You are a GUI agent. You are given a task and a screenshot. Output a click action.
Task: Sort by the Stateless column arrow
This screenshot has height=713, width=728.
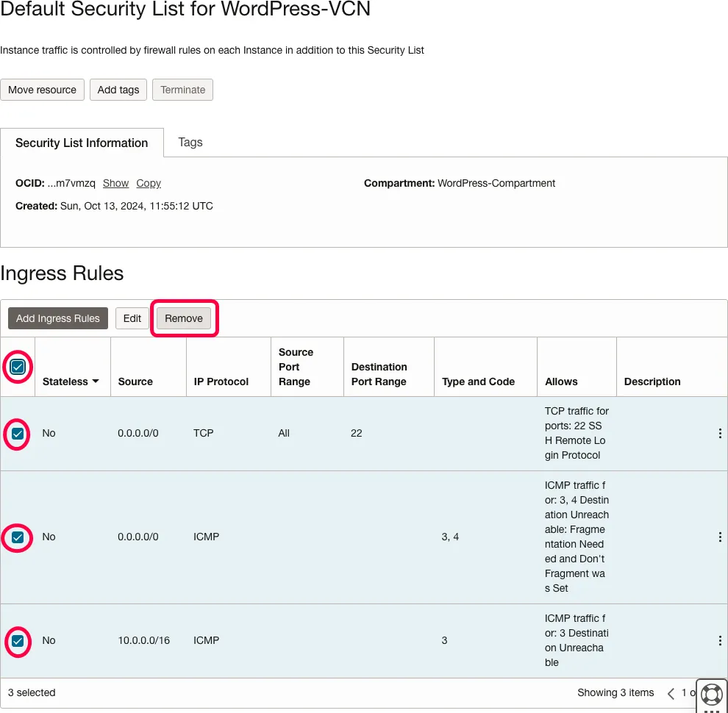tap(96, 382)
